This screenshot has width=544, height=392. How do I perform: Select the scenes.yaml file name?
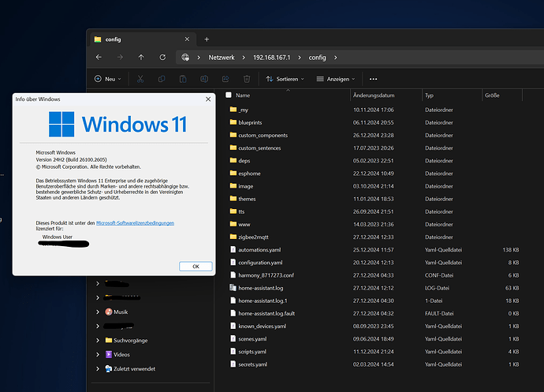(252, 339)
